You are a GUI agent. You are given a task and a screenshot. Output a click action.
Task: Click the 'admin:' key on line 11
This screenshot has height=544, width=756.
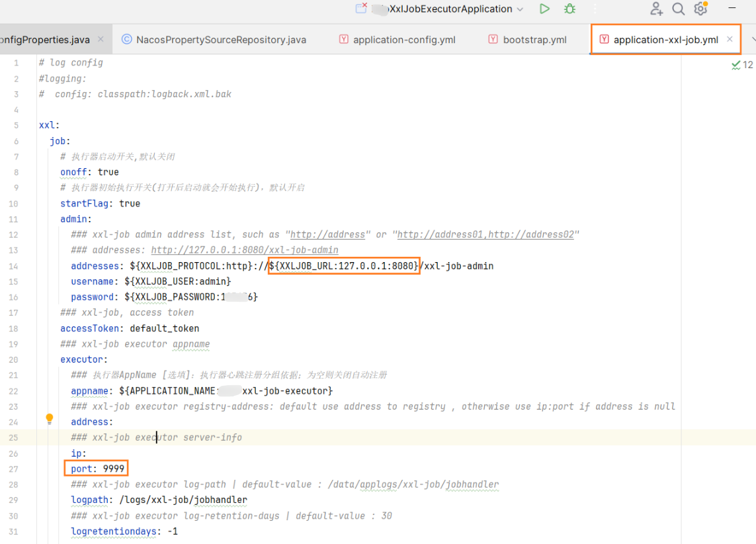tap(75, 219)
